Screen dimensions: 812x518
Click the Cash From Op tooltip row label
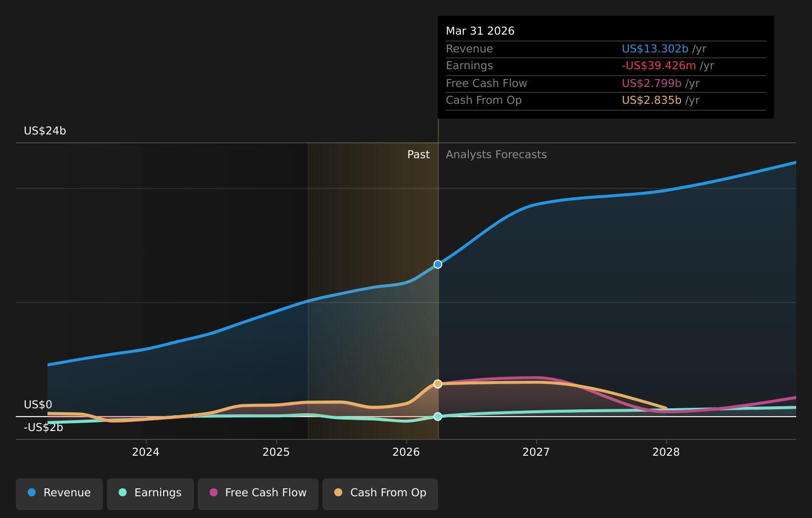pos(484,100)
